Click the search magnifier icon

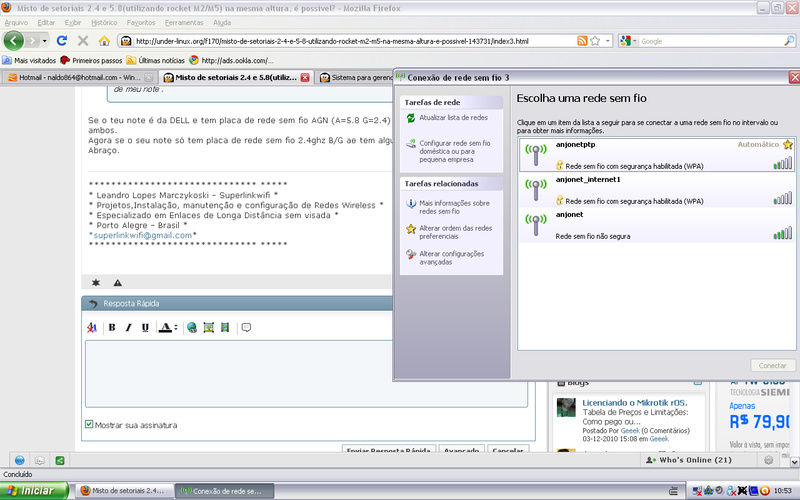789,41
